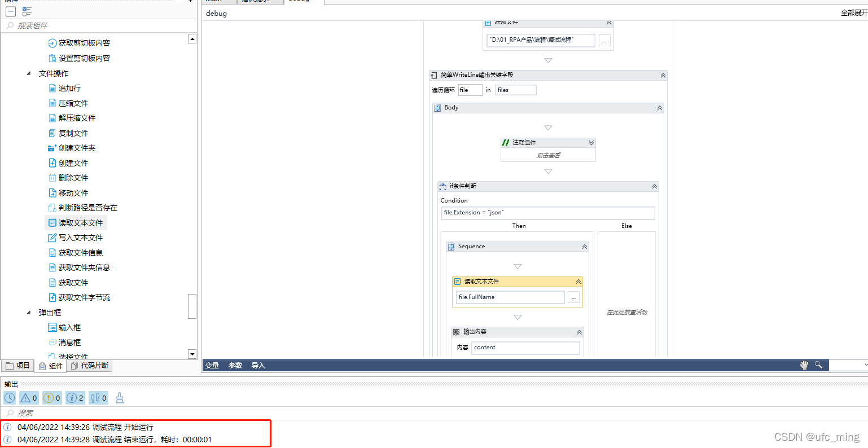Edit the Condition field file.Extension
This screenshot has height=448, width=868.
coord(548,213)
